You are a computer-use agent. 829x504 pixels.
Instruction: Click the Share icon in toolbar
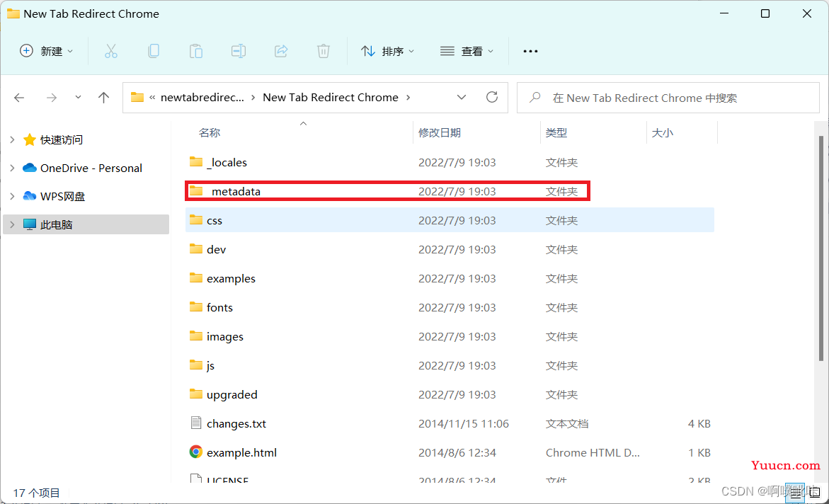[x=281, y=51]
